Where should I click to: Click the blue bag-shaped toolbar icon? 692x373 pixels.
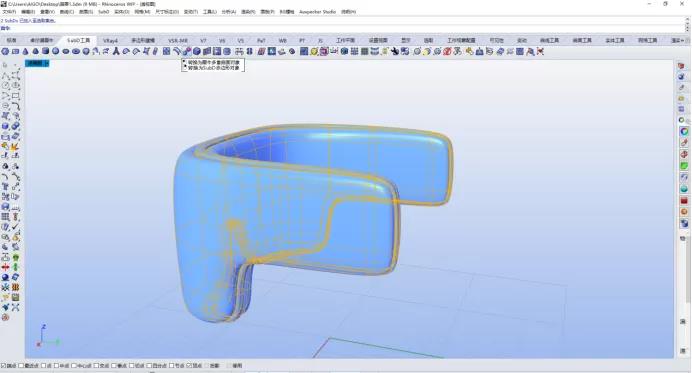tap(480, 51)
